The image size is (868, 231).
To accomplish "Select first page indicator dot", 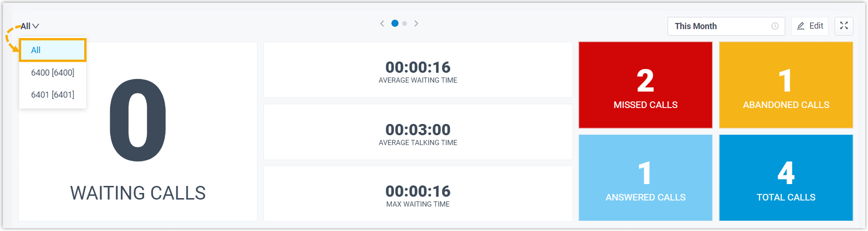I will click(395, 23).
